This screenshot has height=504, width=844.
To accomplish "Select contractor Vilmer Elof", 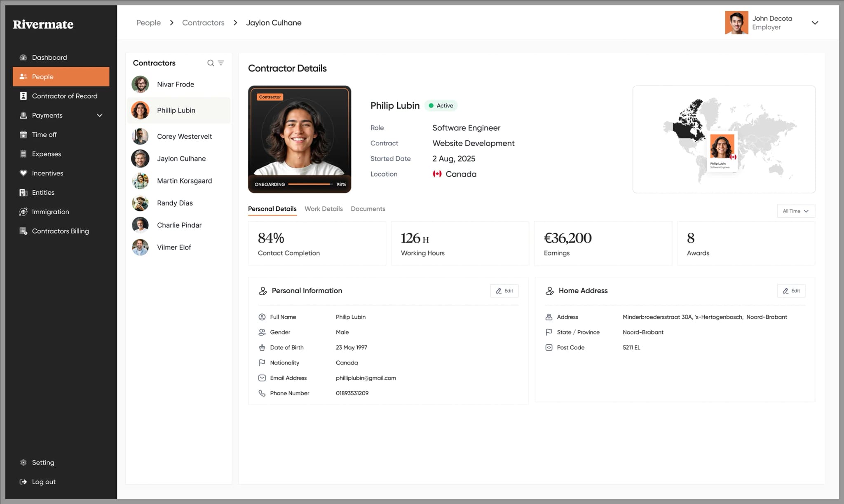I will [174, 247].
